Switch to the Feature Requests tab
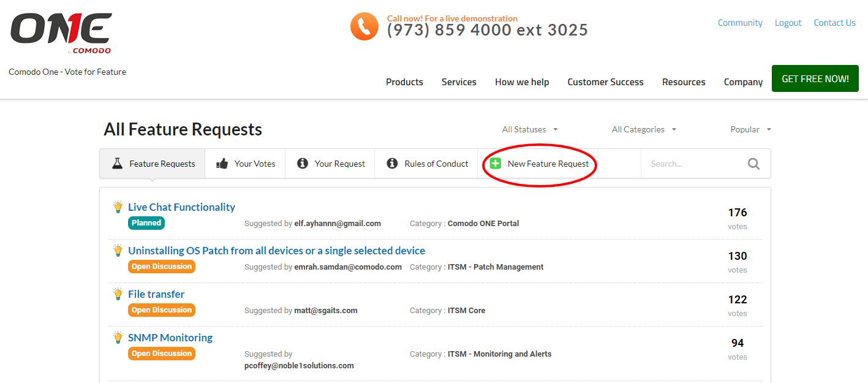The width and height of the screenshot is (868, 383). [153, 164]
